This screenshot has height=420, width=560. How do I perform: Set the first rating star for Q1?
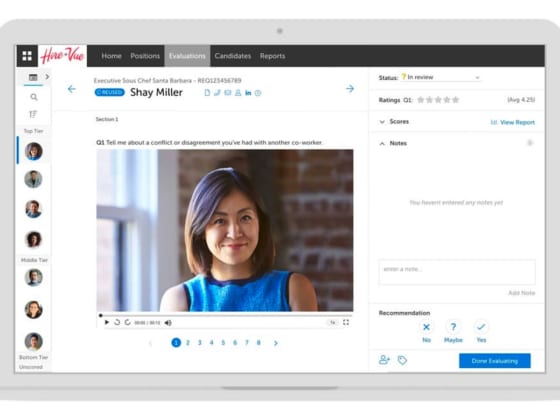click(421, 100)
